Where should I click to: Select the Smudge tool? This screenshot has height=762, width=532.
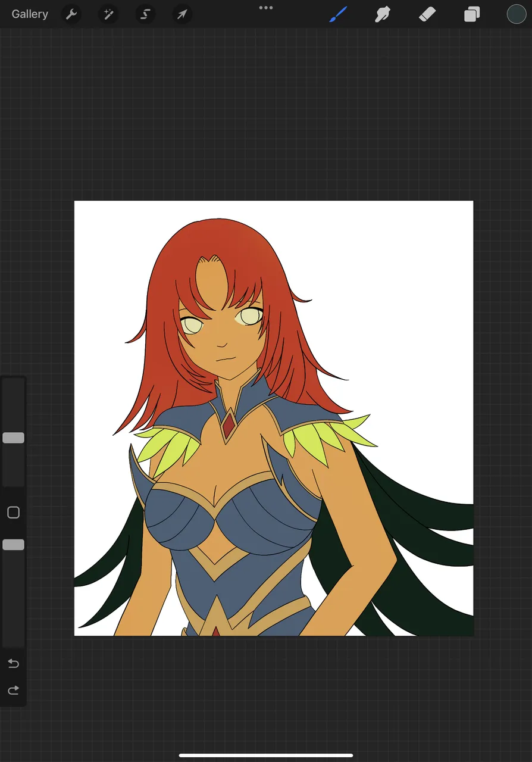coord(382,14)
